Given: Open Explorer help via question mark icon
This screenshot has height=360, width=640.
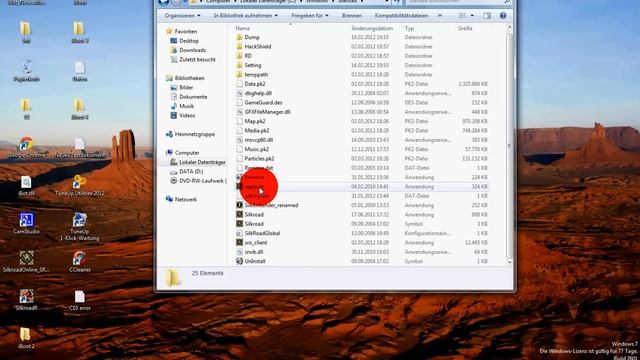Looking at the screenshot, I should coord(503,16).
